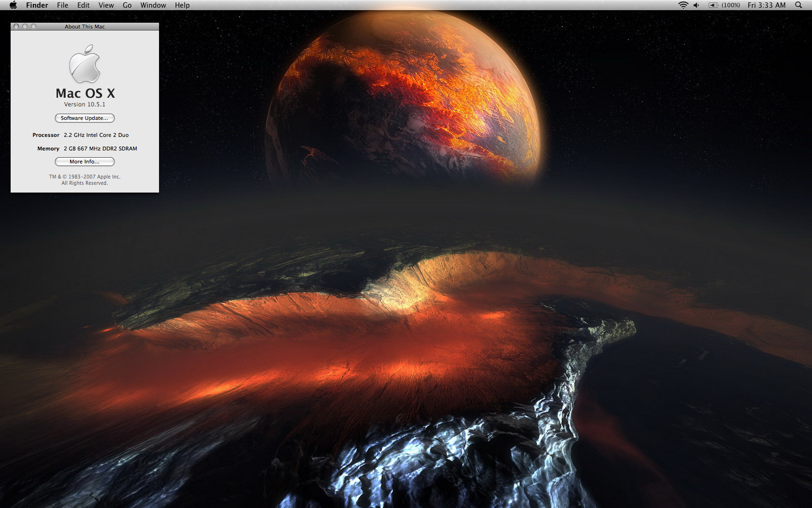Click the Processor label

tap(46, 135)
